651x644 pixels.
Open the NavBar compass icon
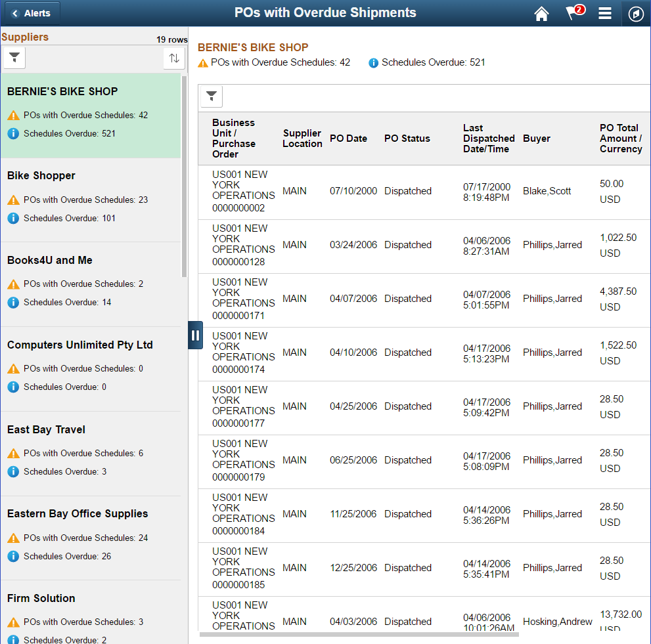tap(635, 13)
